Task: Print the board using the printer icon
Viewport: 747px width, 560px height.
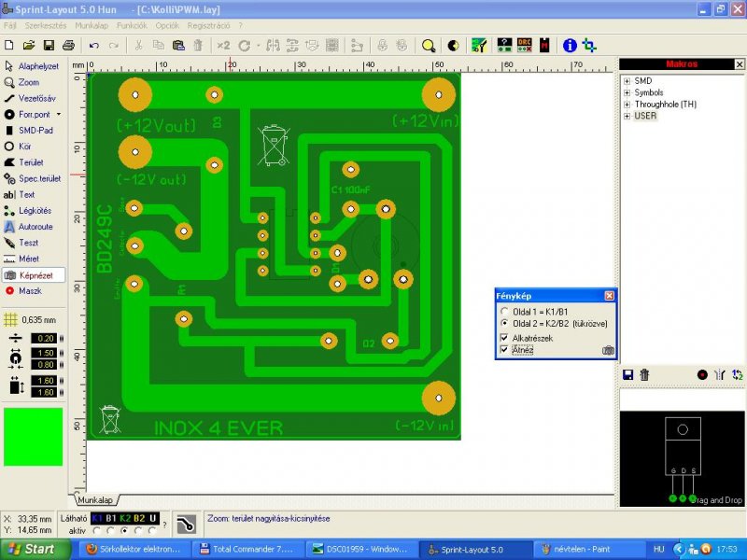Action: pyautogui.click(x=68, y=45)
